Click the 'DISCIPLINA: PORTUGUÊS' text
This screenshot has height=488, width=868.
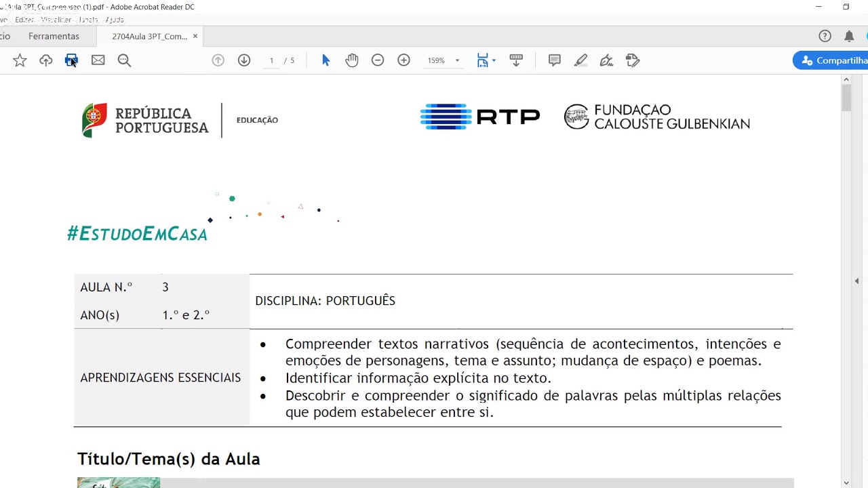pyautogui.click(x=325, y=301)
